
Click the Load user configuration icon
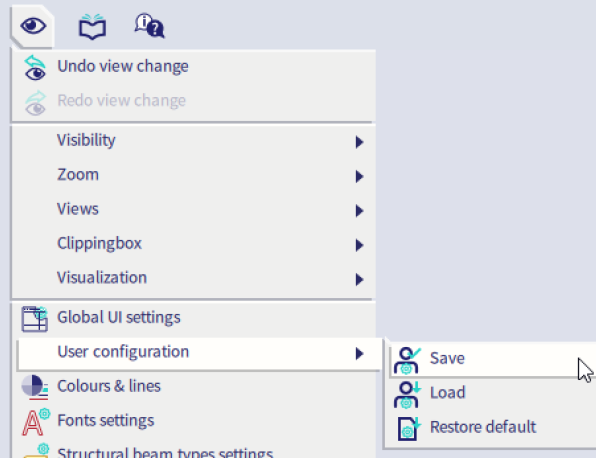pyautogui.click(x=407, y=394)
